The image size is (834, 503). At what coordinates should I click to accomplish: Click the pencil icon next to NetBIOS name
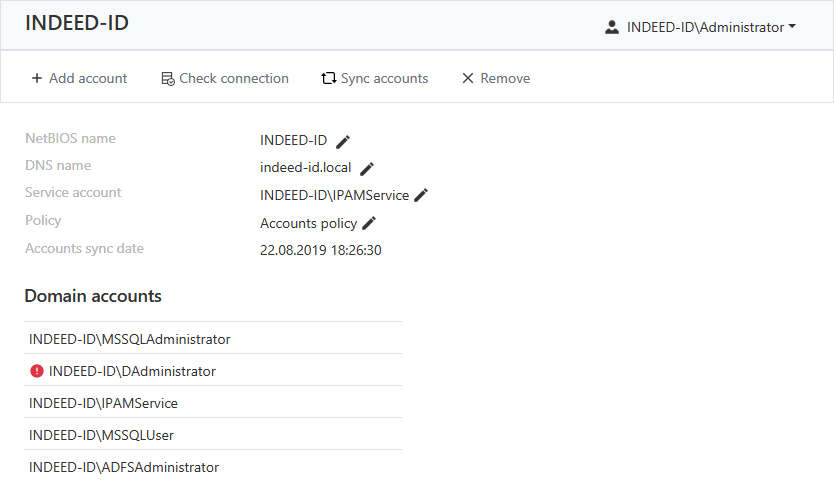[x=343, y=141]
